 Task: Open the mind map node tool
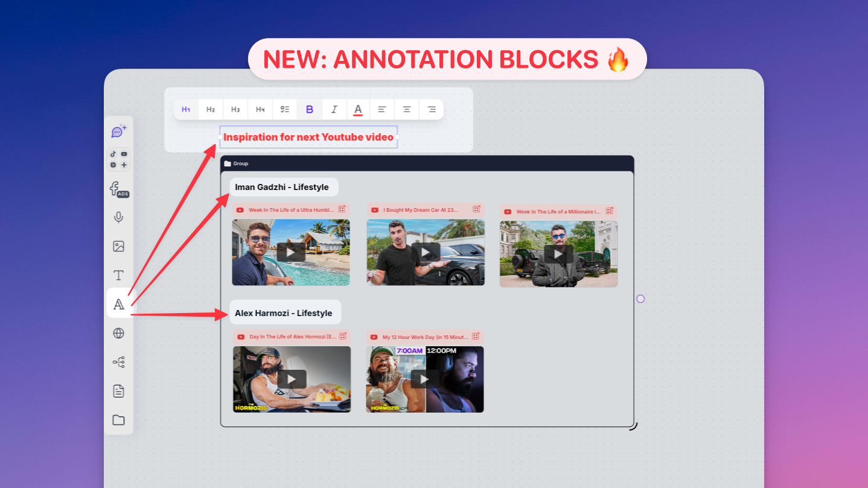tap(118, 362)
